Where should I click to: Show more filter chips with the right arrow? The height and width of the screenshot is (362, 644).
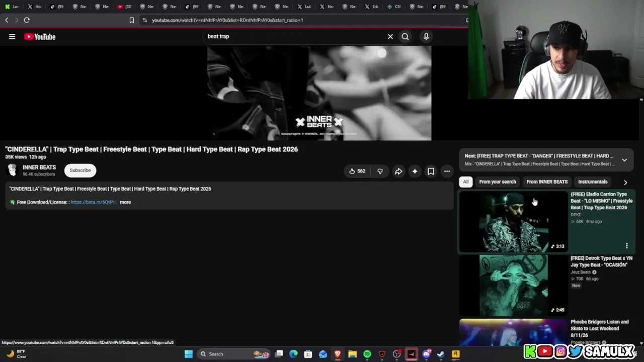pos(625,183)
